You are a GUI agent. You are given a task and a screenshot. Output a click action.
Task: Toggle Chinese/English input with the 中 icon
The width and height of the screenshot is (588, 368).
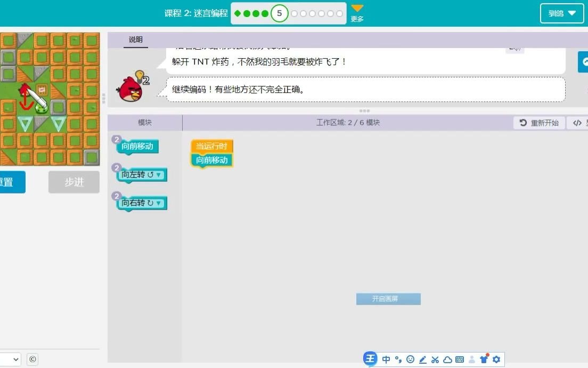pos(387,359)
